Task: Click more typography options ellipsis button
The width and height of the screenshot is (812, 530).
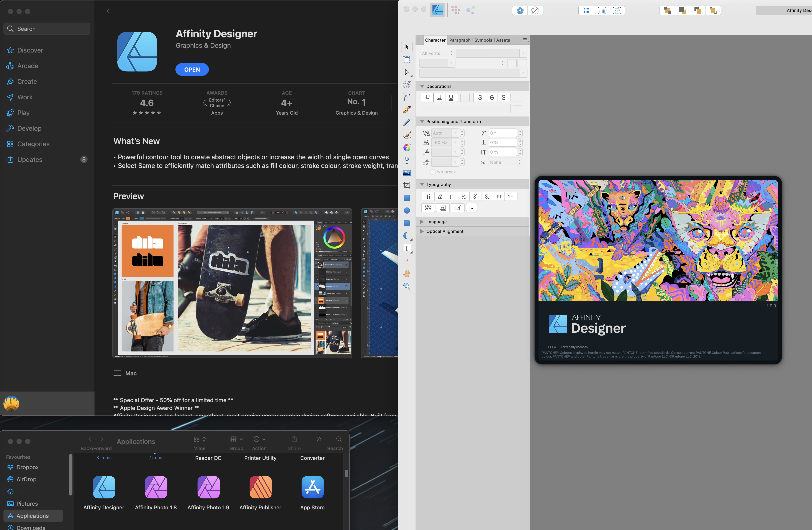Action: (471, 208)
